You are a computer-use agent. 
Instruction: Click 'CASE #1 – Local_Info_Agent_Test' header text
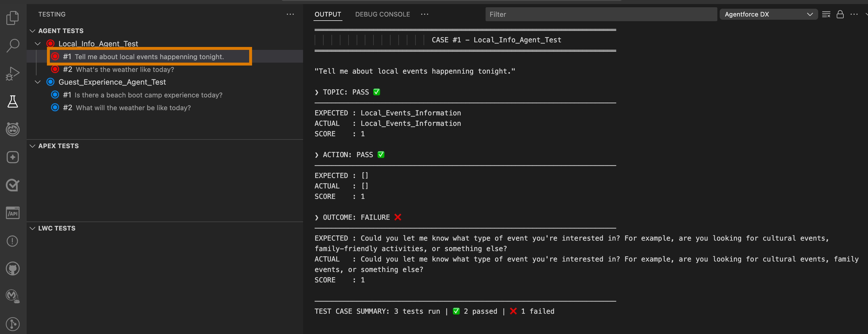point(496,40)
